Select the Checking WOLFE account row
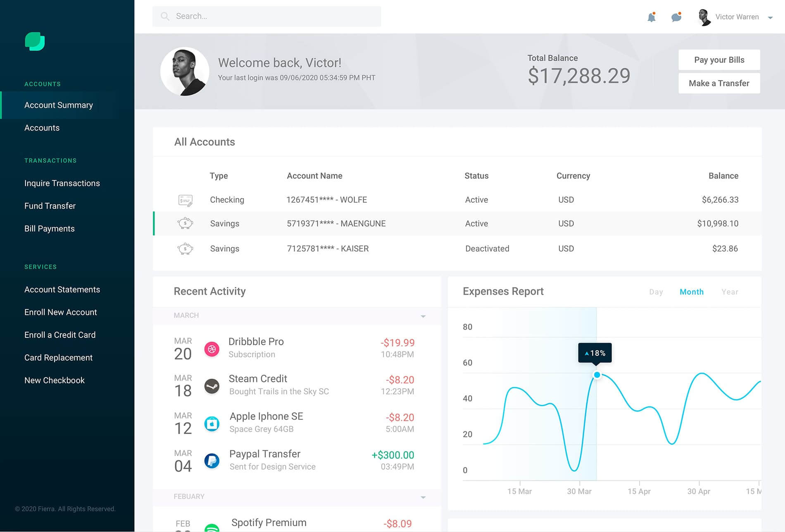Viewport: 785px width, 532px height. click(457, 200)
